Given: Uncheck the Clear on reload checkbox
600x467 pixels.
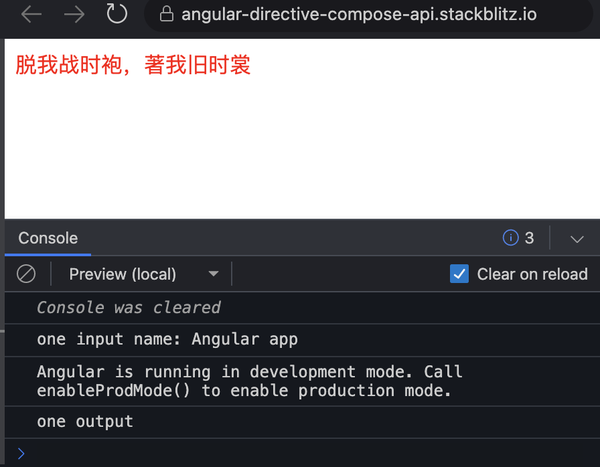Looking at the screenshot, I should tap(459, 274).
